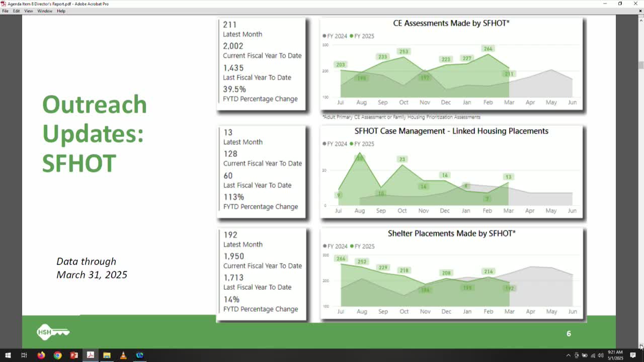Image resolution: width=644 pixels, height=362 pixels.
Task: Click the 'Outreach Updates: SFHOT' heading
Action: tap(95, 134)
